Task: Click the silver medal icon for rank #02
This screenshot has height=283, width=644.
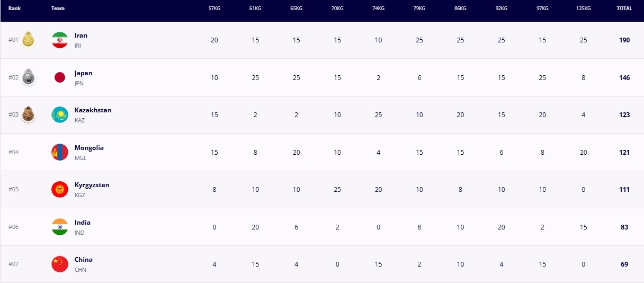Action: click(28, 78)
